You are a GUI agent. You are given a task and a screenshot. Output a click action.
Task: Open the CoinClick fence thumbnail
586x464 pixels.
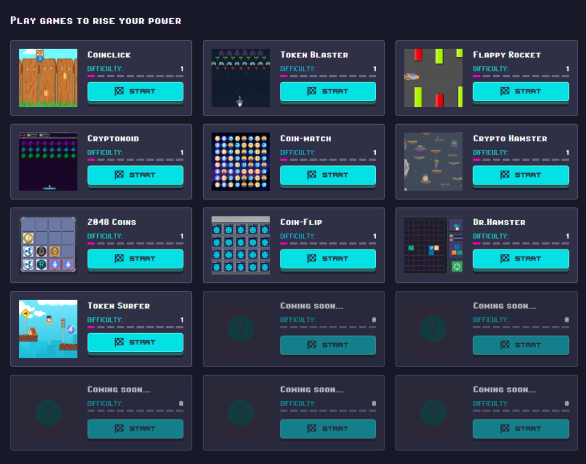48,78
